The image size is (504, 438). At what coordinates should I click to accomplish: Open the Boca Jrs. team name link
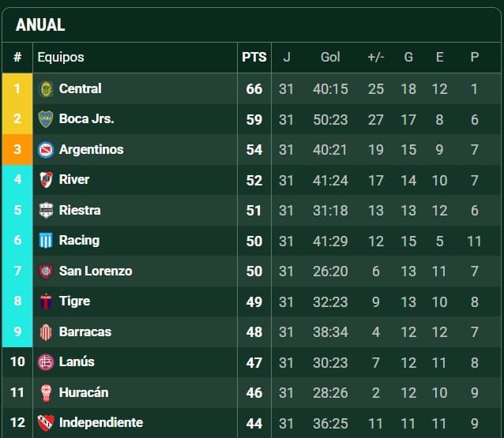[x=86, y=119]
